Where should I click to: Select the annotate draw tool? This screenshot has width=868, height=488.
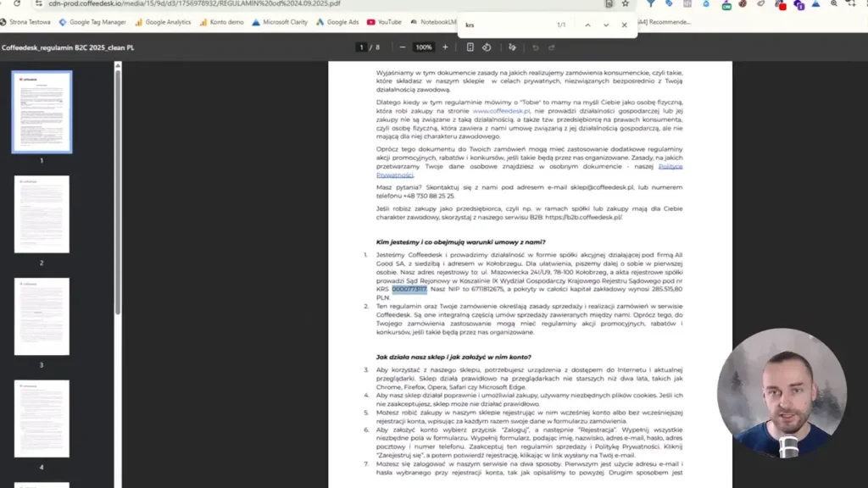pos(512,47)
